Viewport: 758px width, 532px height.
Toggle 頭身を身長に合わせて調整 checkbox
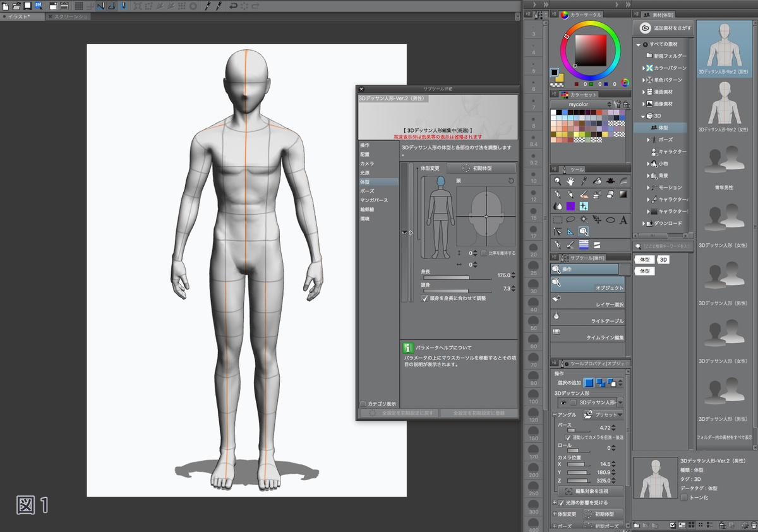(425, 298)
